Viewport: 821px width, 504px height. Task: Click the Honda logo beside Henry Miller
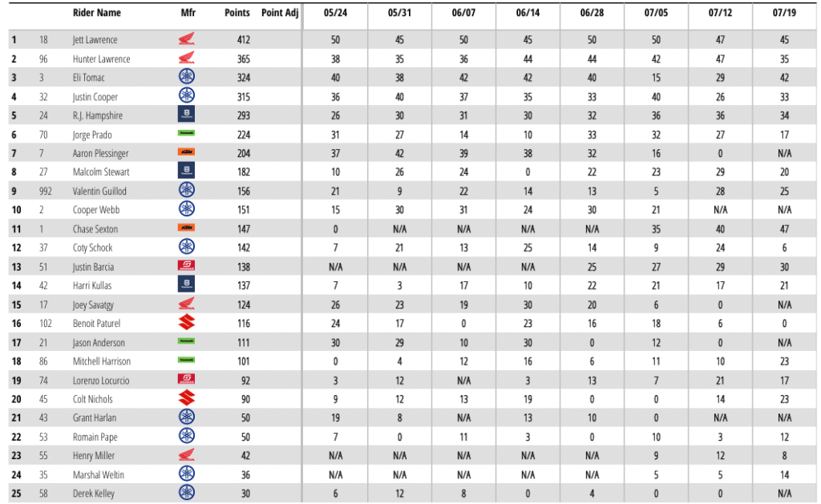186,455
